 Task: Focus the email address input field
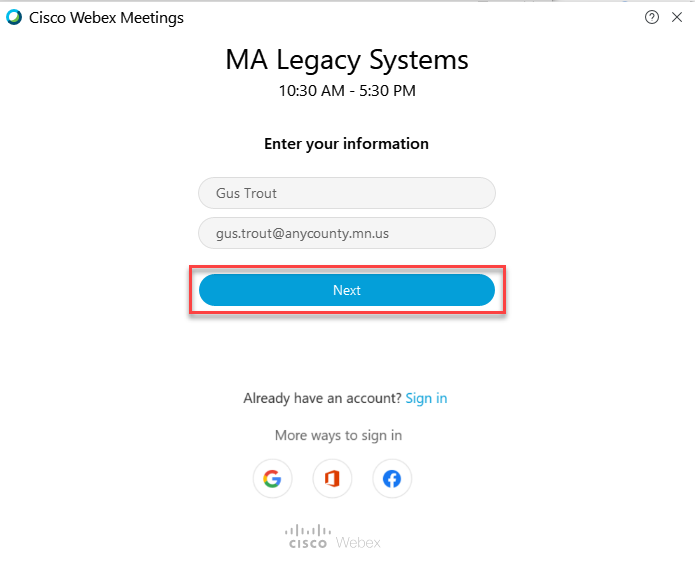point(347,233)
